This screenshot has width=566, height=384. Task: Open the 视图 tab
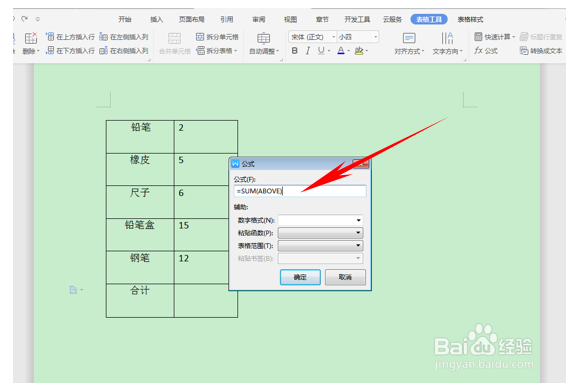290,19
